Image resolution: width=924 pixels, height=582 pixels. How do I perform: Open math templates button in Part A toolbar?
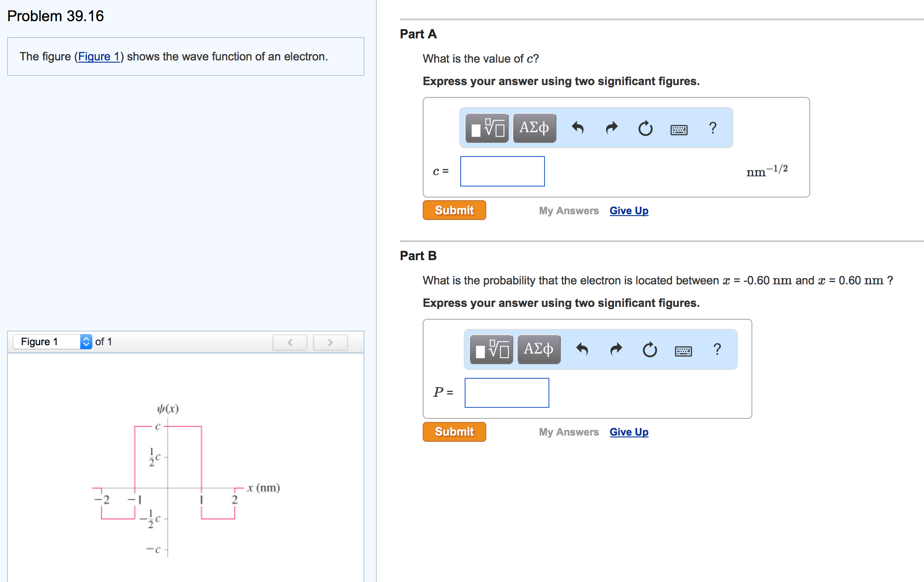coord(487,128)
